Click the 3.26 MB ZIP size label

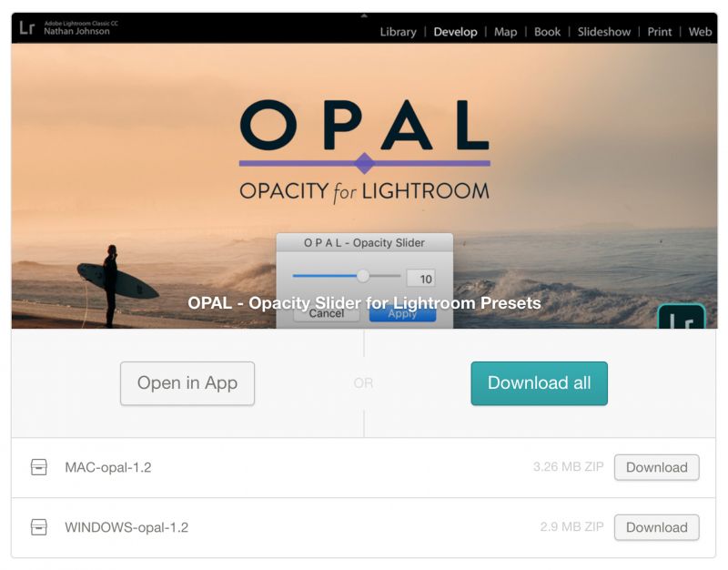point(568,466)
